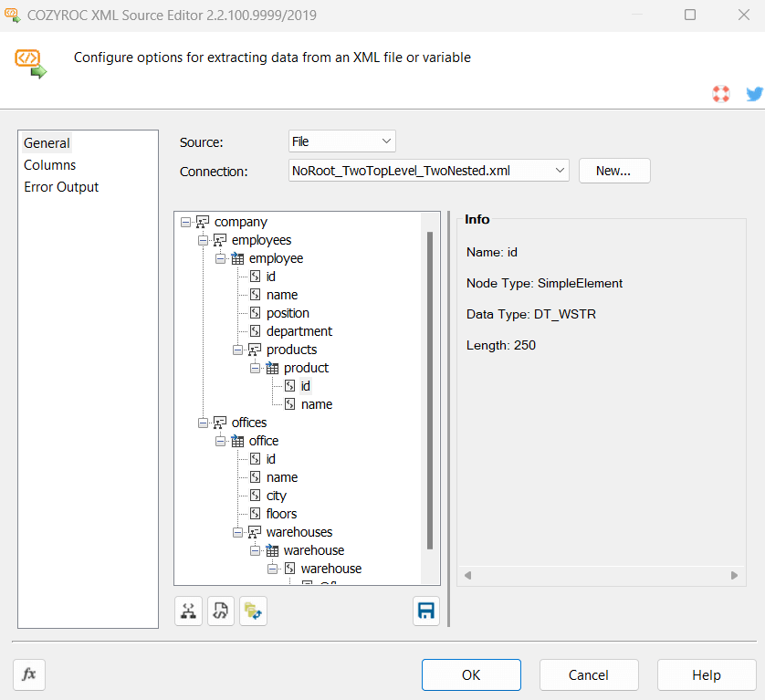Viewport: 765px width, 700px height.
Task: Select the floors element
Action: click(281, 514)
